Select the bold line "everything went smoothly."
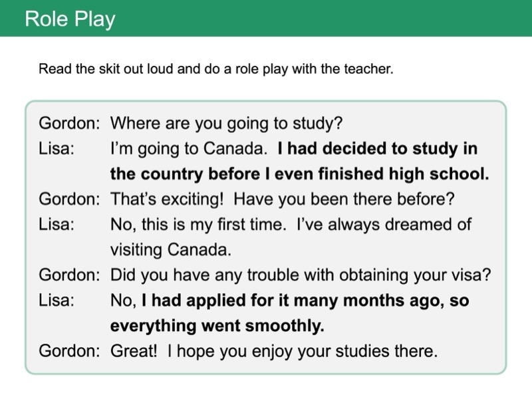Viewport: 532px width, 399px height. 217,326
